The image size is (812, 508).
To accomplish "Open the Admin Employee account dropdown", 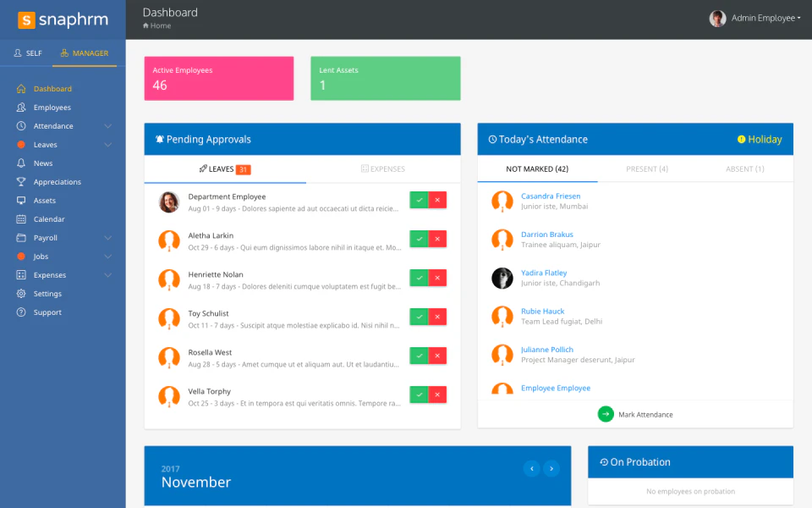I will (x=755, y=17).
